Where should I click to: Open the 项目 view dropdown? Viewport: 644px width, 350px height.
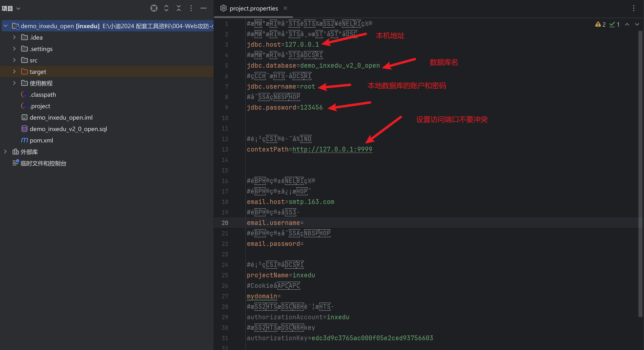[x=11, y=9]
